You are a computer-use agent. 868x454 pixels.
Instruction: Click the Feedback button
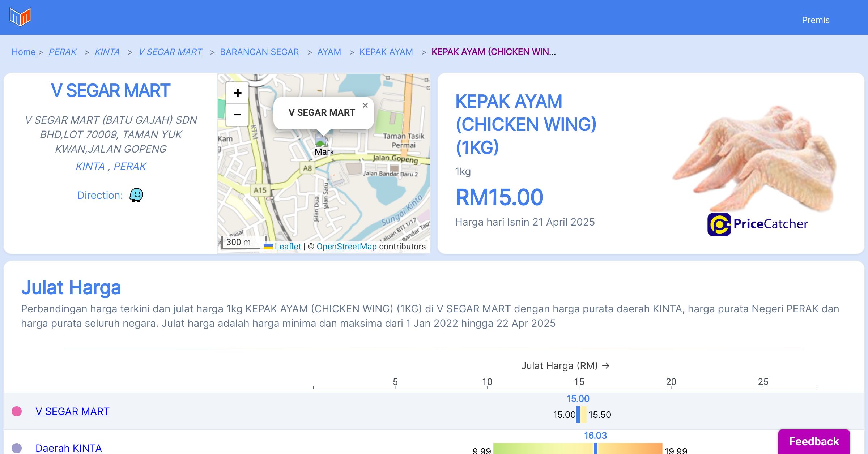click(x=814, y=441)
